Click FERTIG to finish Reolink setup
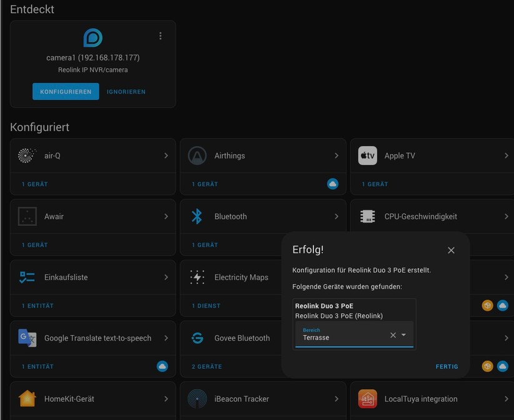 click(447, 366)
